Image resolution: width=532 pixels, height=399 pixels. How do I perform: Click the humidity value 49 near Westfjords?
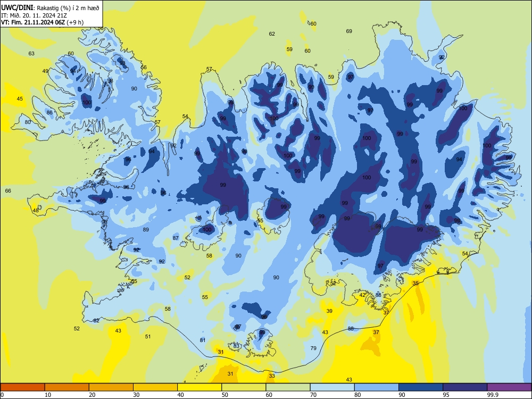click(x=45, y=71)
